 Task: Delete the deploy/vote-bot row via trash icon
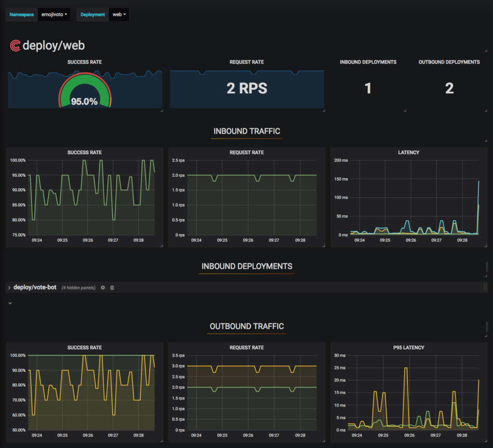point(112,288)
